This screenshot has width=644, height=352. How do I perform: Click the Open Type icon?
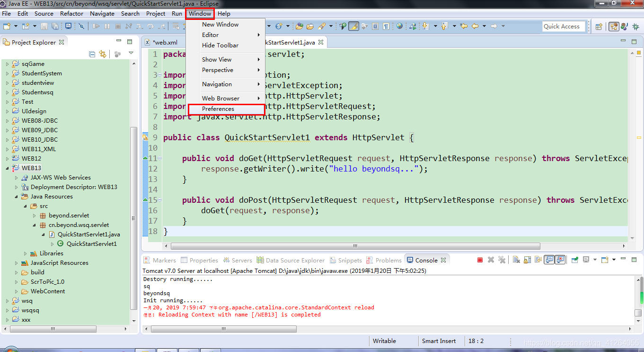[x=299, y=26]
